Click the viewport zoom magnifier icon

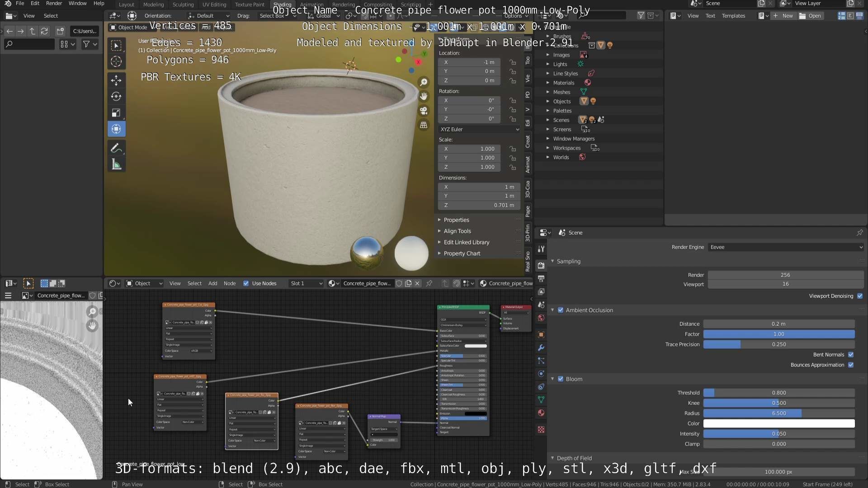(424, 82)
